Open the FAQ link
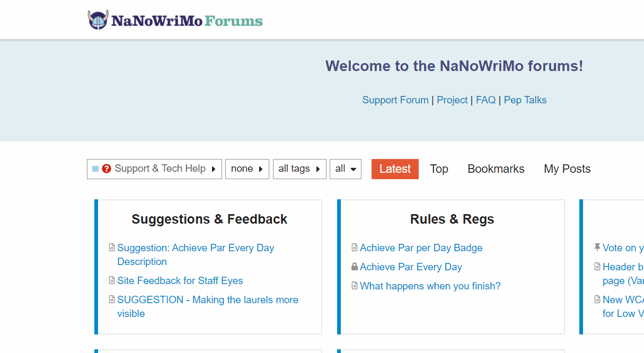 [x=486, y=100]
